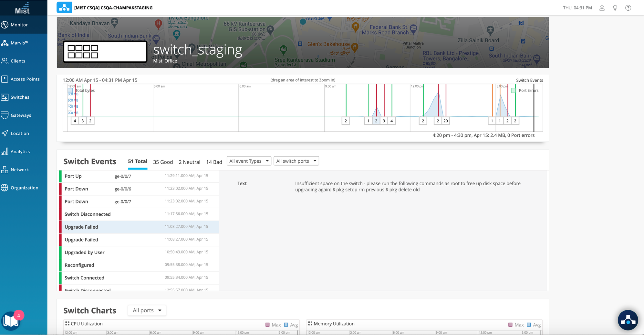The width and height of the screenshot is (644, 335).
Task: Switch to the 14 Bad events tab
Action: pyautogui.click(x=214, y=162)
